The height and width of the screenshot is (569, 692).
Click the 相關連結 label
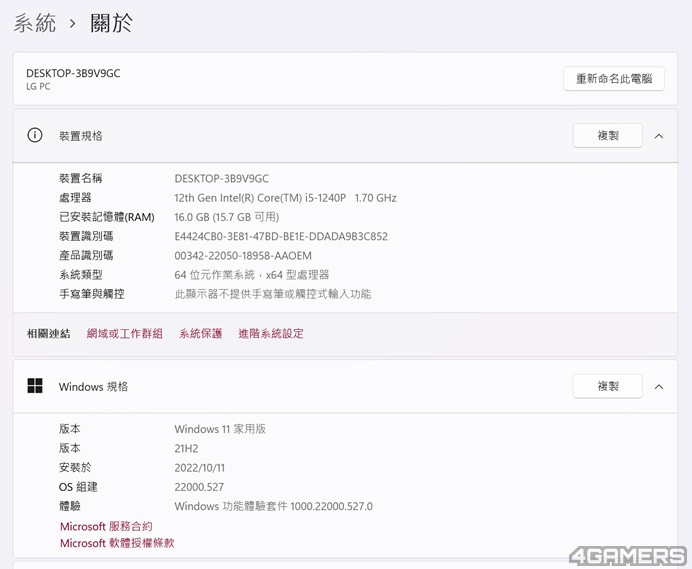point(49,333)
